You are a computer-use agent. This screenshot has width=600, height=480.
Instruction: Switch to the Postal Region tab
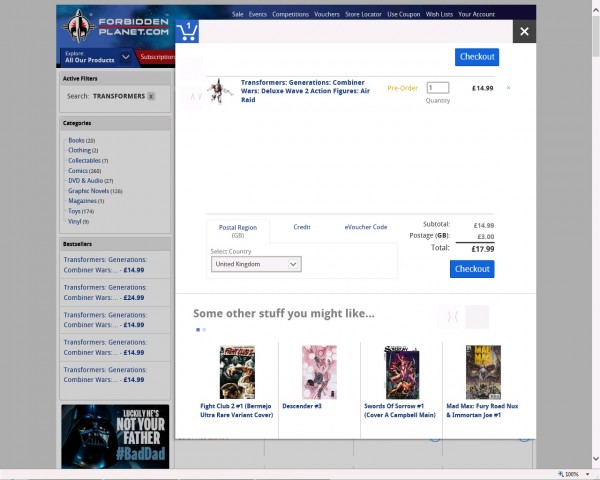point(238,231)
